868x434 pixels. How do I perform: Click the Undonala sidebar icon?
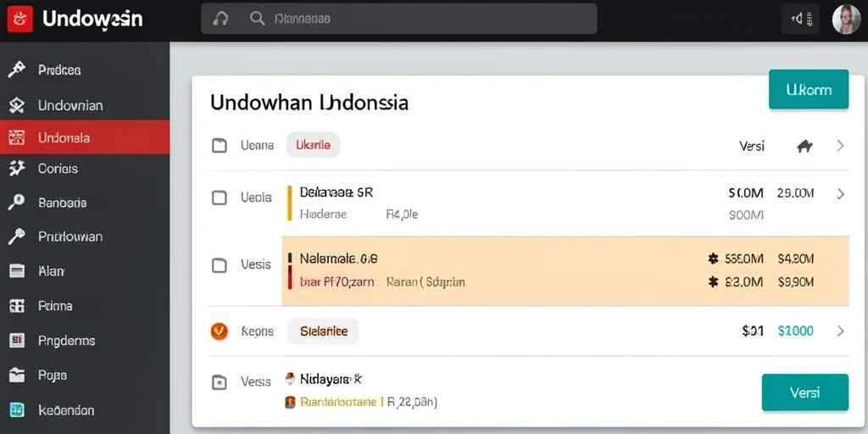pyautogui.click(x=17, y=138)
